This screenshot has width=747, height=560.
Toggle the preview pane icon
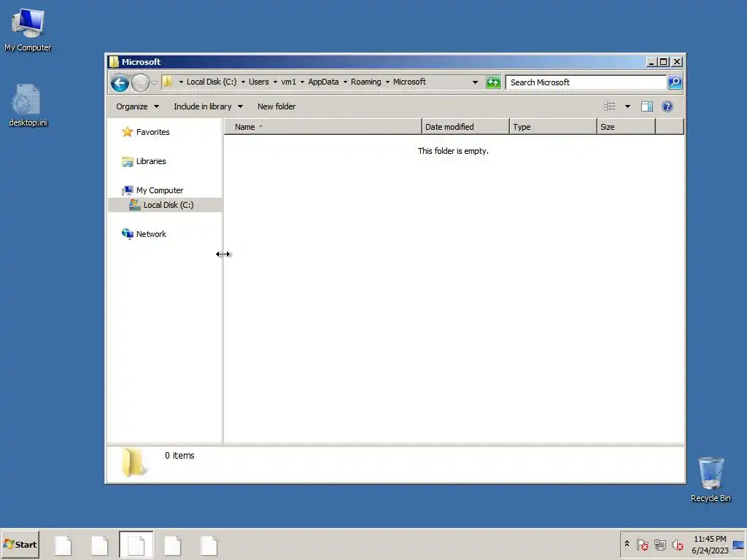coord(647,106)
